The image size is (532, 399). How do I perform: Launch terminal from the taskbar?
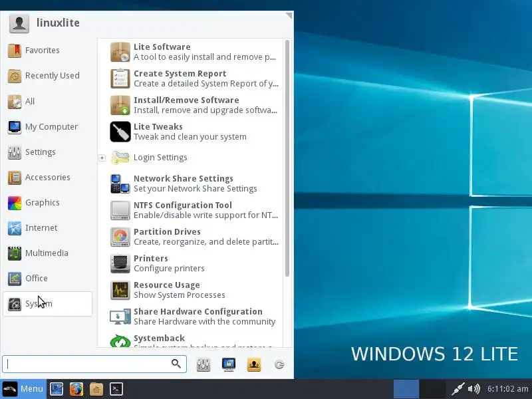[x=116, y=389]
